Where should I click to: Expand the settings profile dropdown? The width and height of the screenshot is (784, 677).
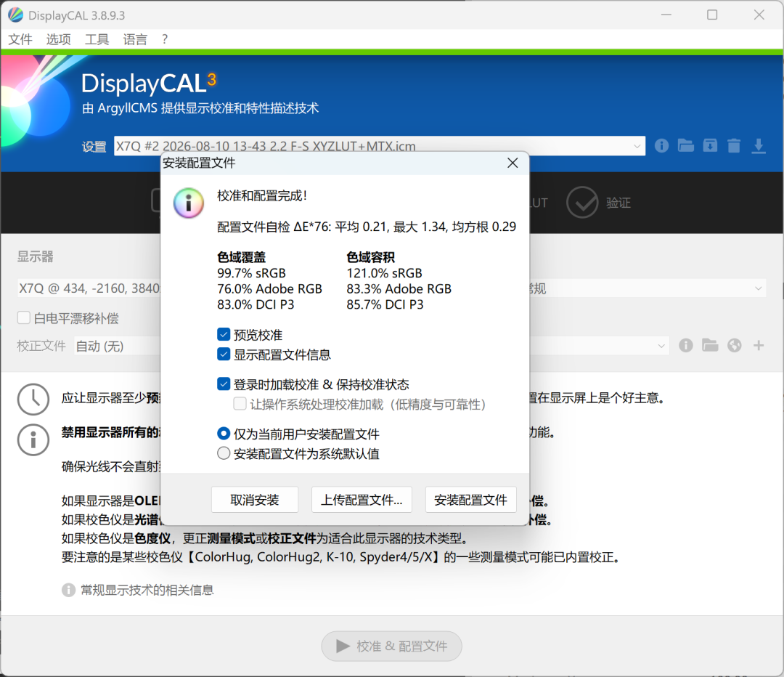[x=637, y=146]
